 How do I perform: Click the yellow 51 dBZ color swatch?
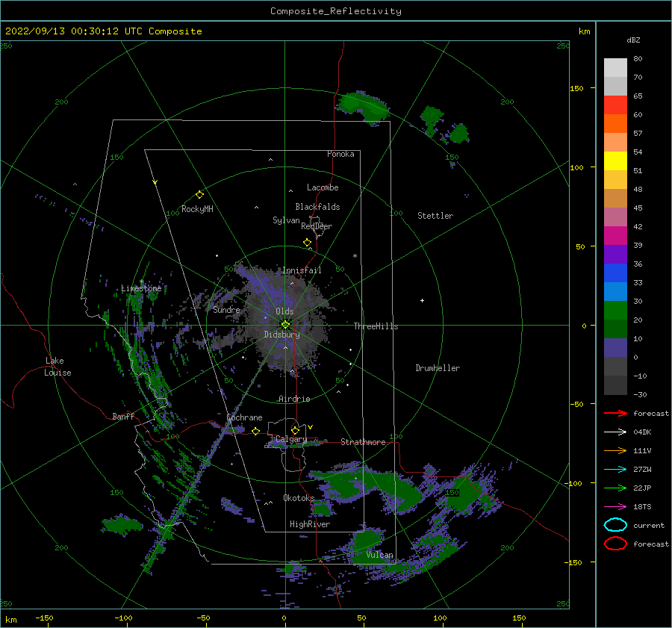point(615,161)
